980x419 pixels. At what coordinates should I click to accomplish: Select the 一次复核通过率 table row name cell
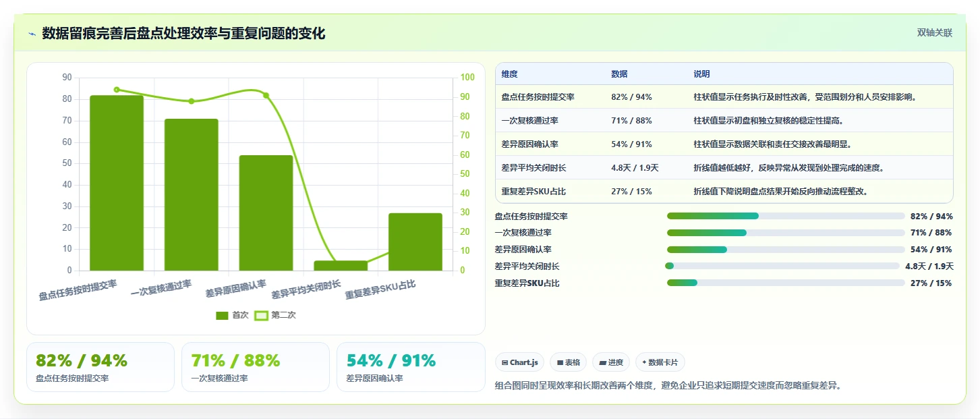(x=529, y=121)
